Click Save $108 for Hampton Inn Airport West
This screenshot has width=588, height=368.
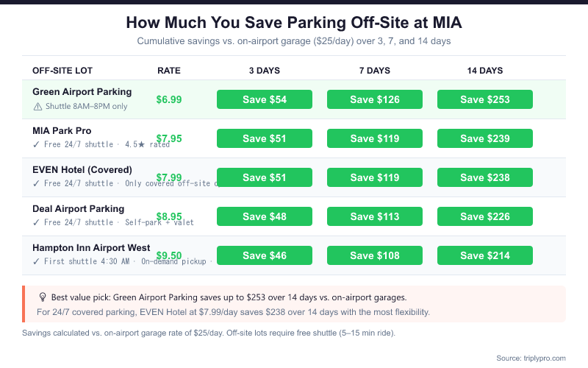375,255
